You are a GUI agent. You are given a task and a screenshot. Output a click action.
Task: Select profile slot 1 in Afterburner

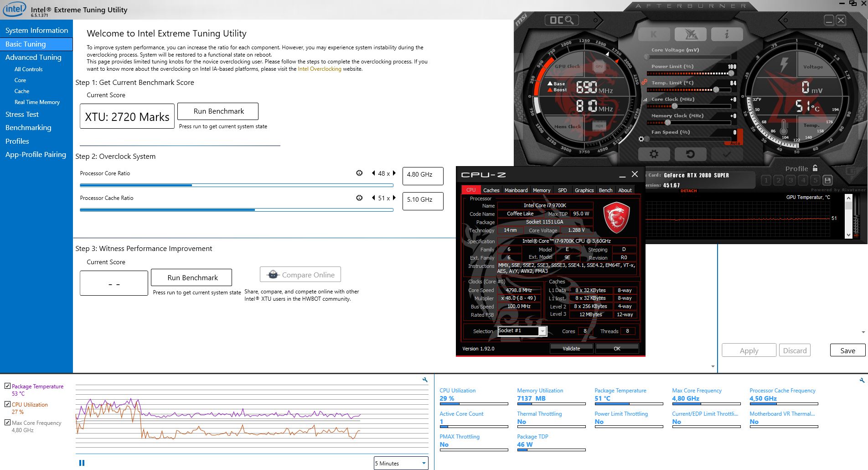766,180
